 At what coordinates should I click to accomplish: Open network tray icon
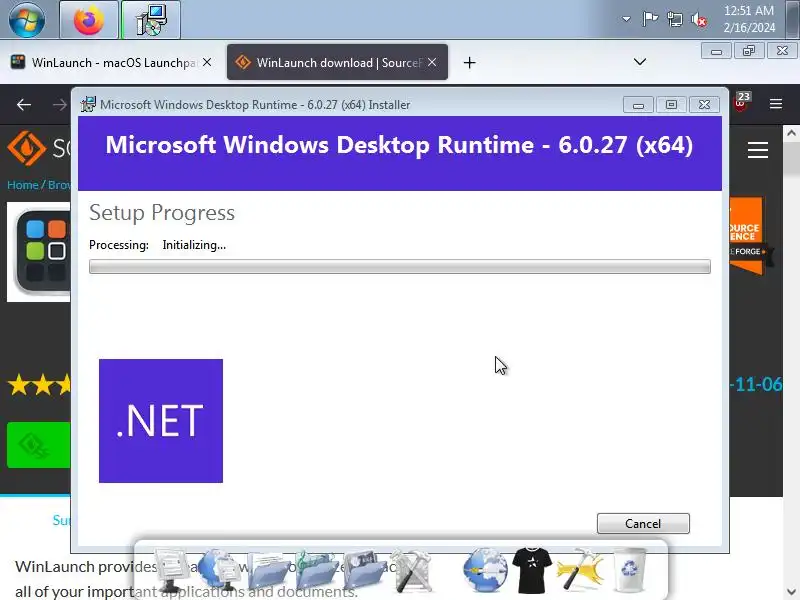click(x=674, y=19)
